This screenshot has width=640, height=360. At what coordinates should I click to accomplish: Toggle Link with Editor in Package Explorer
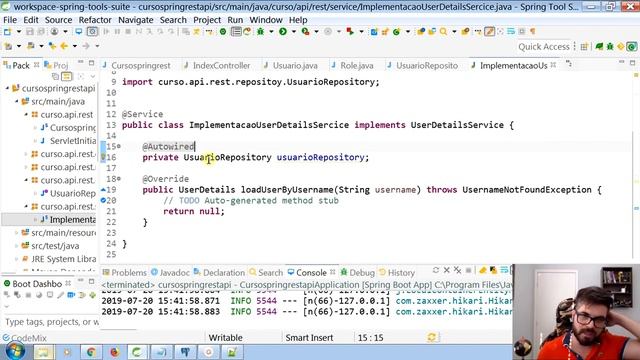(x=67, y=76)
